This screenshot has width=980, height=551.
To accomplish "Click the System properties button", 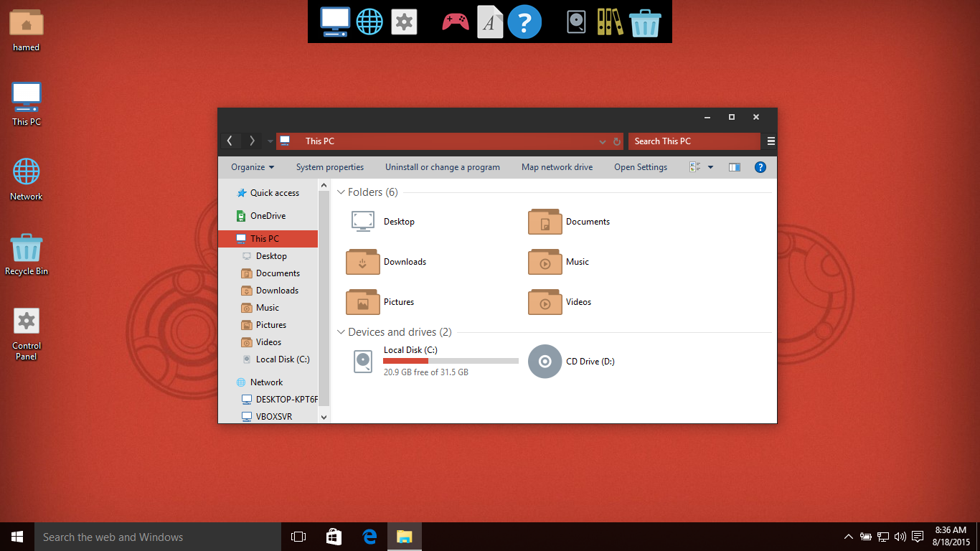I will click(x=330, y=167).
